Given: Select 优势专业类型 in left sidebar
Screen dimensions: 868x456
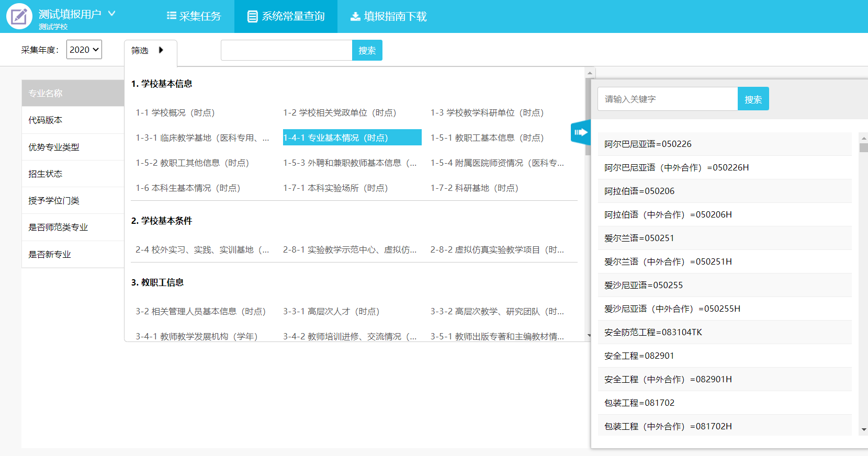Looking at the screenshot, I should coord(54,147).
